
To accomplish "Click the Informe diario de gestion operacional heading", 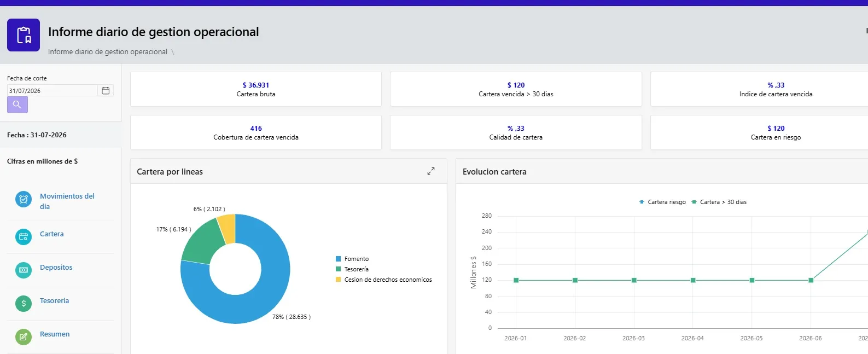I will (154, 32).
